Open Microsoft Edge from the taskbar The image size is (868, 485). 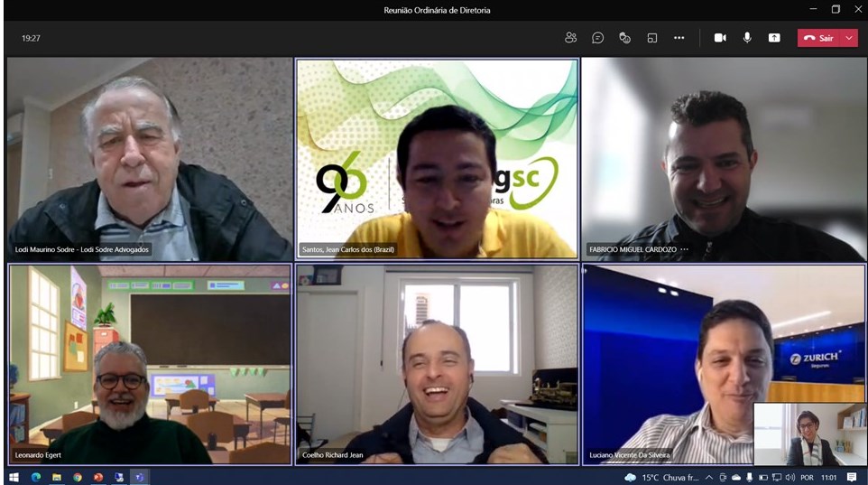[x=36, y=477]
